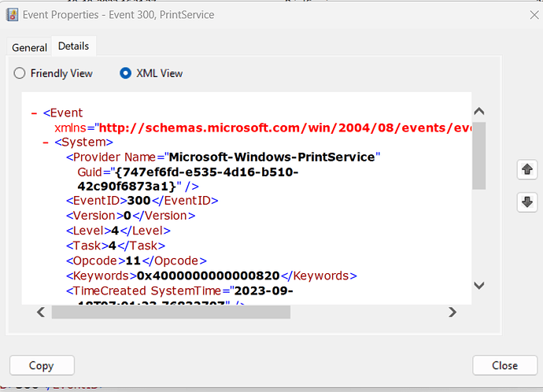Click the previous event up arrow button
Image resolution: width=543 pixels, height=392 pixels.
[x=527, y=170]
